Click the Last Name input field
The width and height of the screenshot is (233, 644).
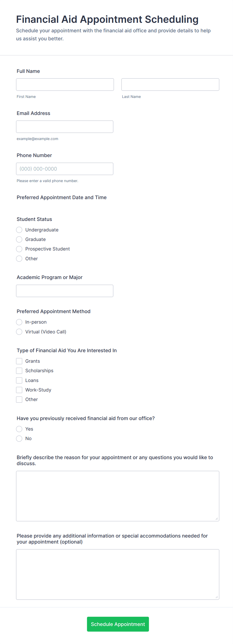click(x=170, y=85)
